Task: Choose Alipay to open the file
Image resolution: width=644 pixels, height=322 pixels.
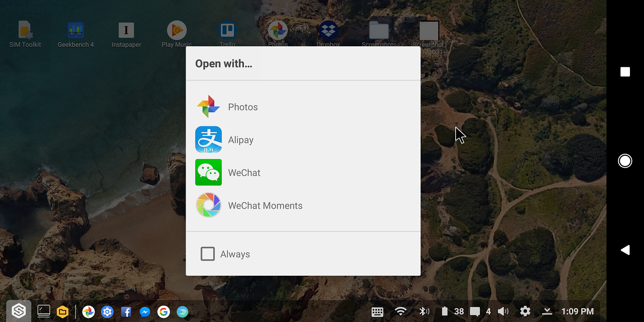Action: [303, 140]
